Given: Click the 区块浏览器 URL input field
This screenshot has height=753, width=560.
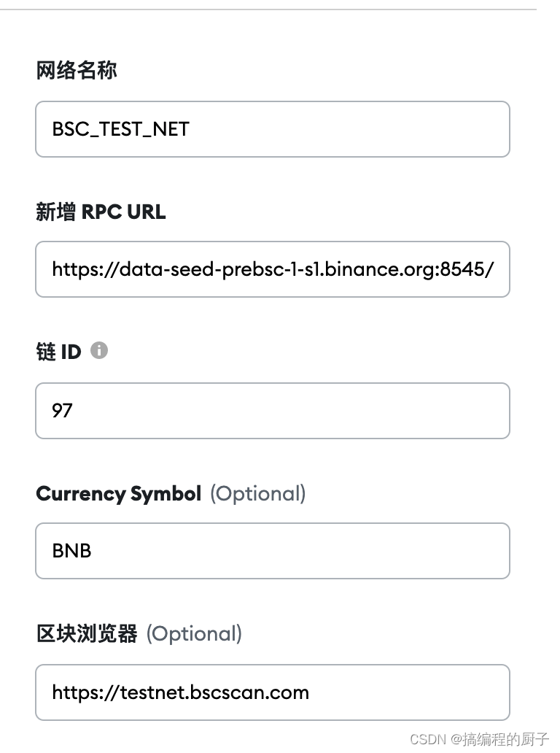Looking at the screenshot, I should pyautogui.click(x=273, y=692).
